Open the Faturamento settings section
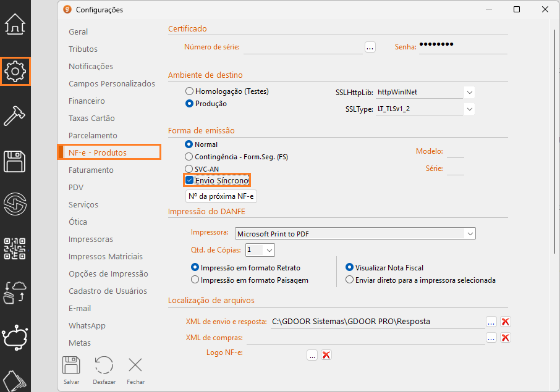This screenshot has height=392, width=560. 91,170
